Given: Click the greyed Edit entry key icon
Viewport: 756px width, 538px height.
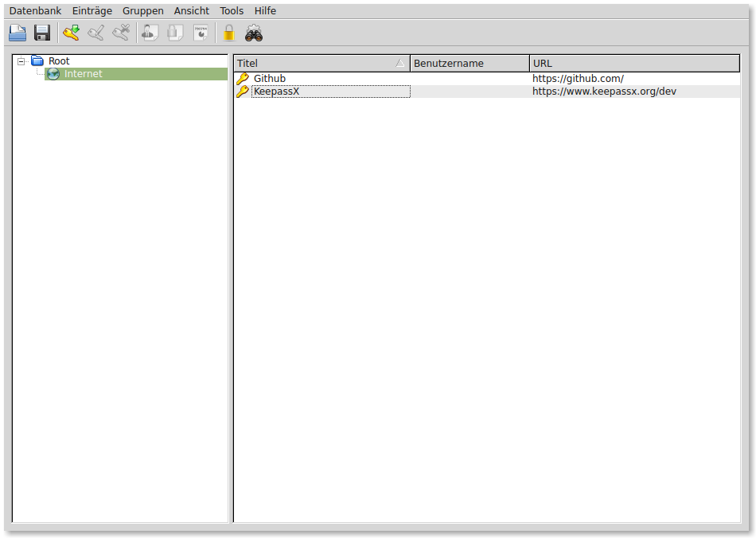Looking at the screenshot, I should coord(96,33).
